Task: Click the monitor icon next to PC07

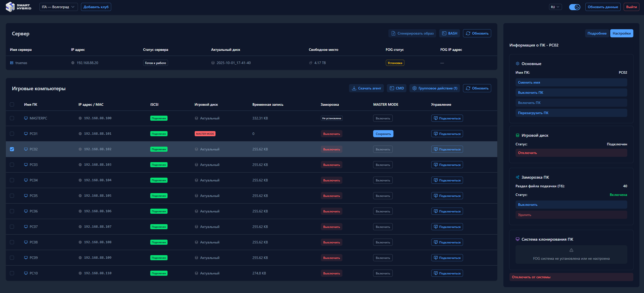Action: tap(26, 227)
